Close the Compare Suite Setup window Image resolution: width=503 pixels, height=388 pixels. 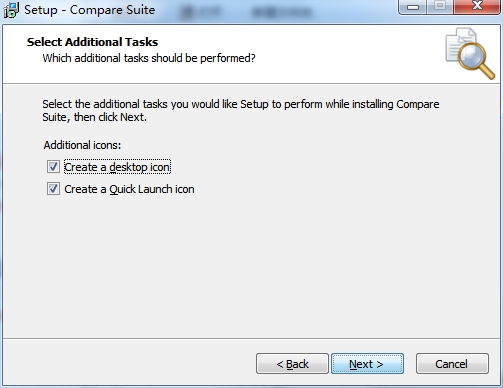477,7
